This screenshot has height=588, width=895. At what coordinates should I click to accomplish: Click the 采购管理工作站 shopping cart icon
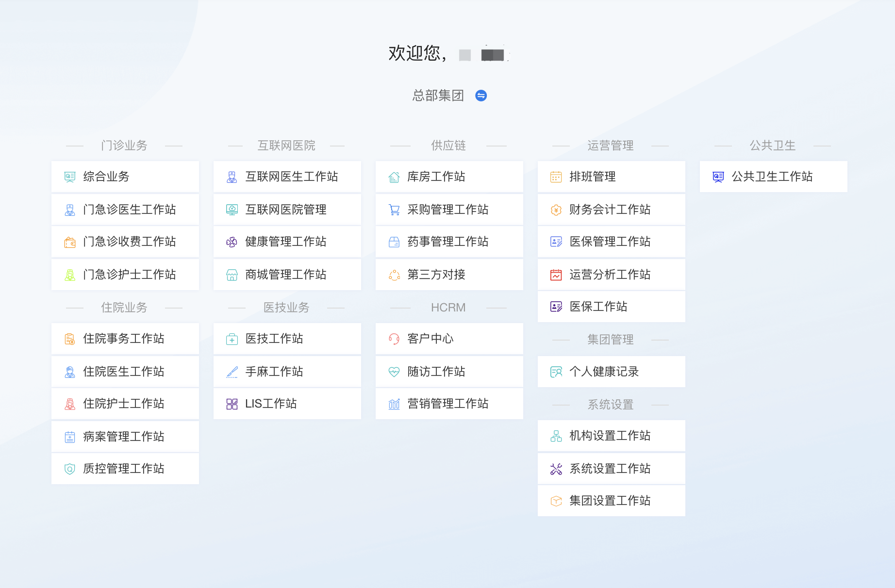[x=394, y=210]
